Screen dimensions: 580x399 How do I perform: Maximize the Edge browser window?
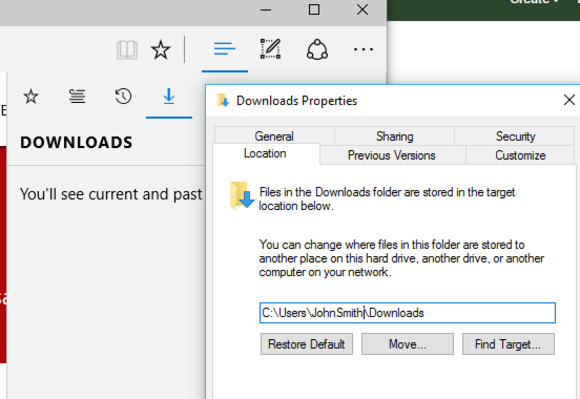[314, 10]
